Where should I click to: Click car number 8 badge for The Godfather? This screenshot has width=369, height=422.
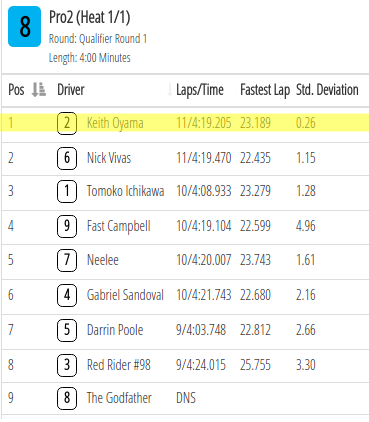[x=67, y=398]
